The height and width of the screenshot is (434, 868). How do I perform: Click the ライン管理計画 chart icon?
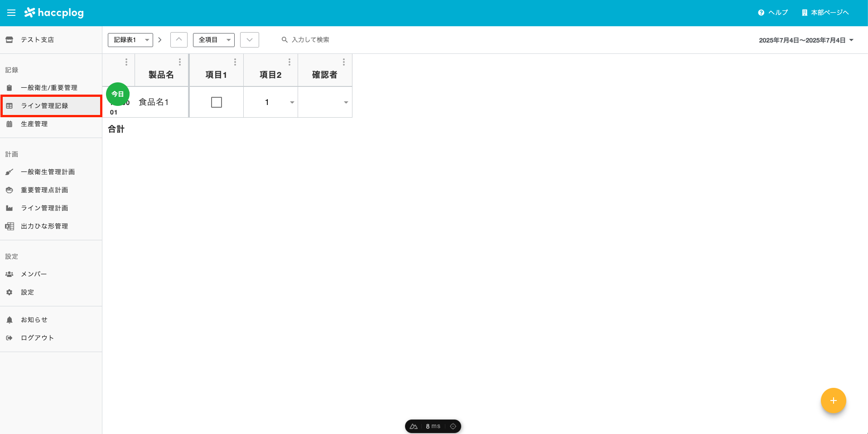pyautogui.click(x=10, y=208)
